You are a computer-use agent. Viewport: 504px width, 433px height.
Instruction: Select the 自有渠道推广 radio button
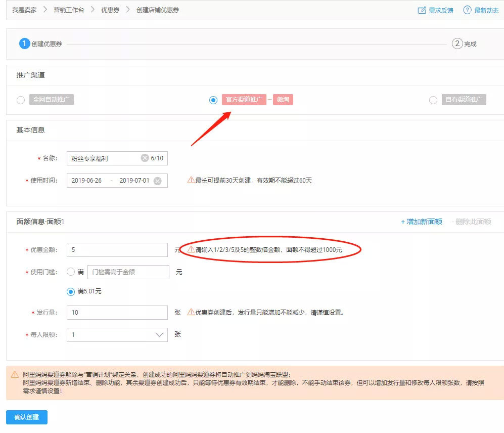click(x=433, y=100)
